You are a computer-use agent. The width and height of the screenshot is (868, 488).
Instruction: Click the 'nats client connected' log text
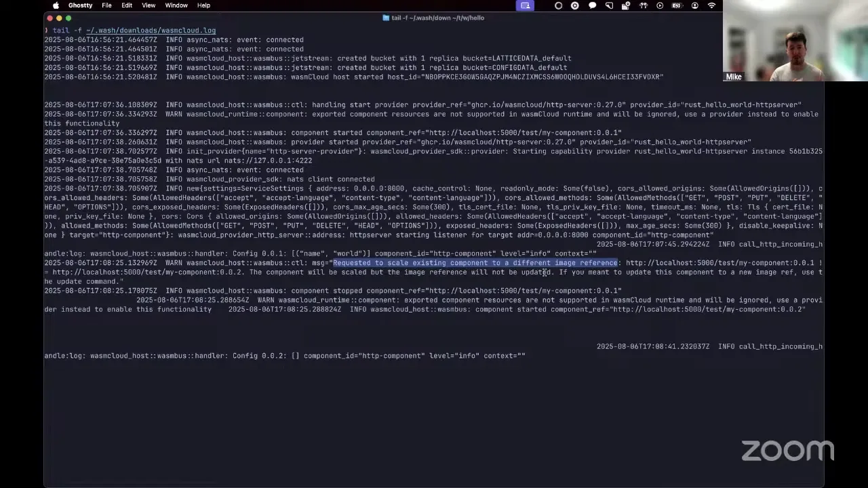332,180
